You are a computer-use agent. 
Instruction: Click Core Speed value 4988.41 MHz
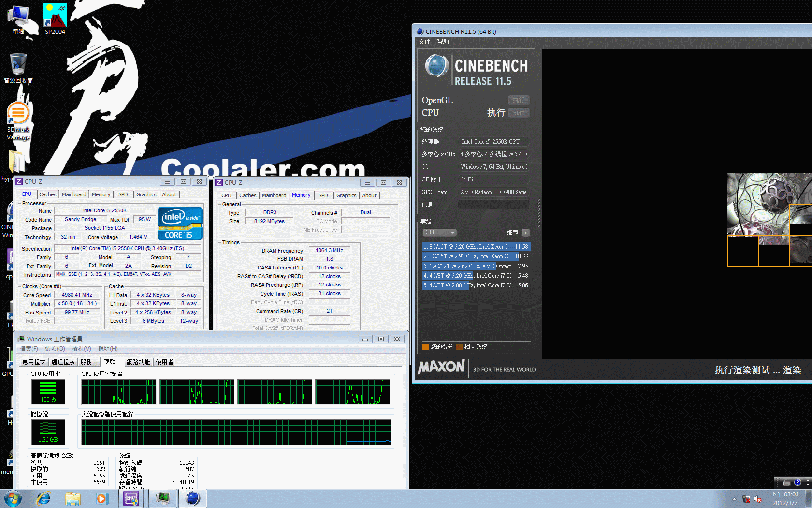click(77, 295)
